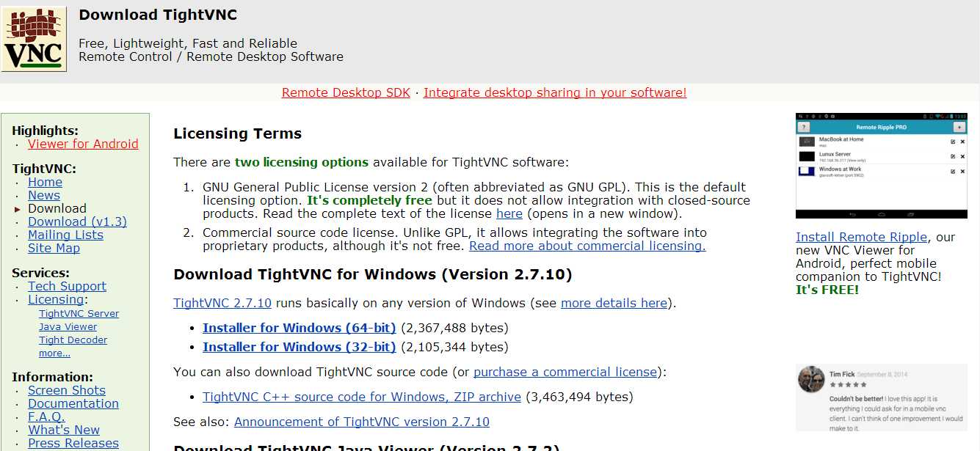
Task: Open the Site Map
Action: tap(54, 248)
